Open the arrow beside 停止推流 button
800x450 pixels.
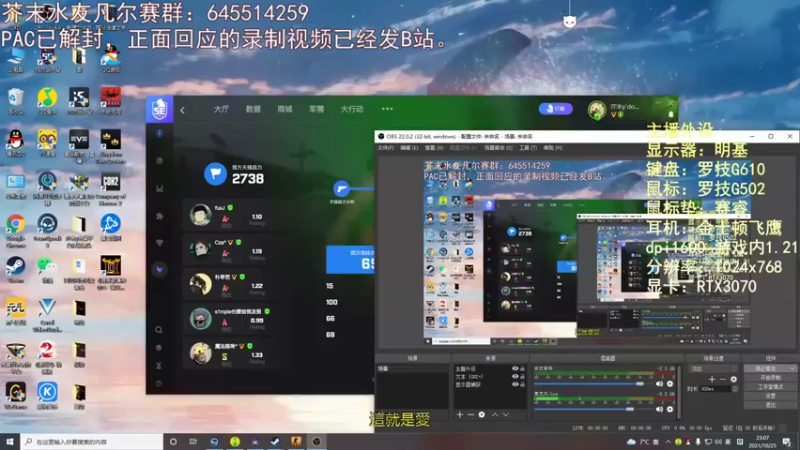791,368
